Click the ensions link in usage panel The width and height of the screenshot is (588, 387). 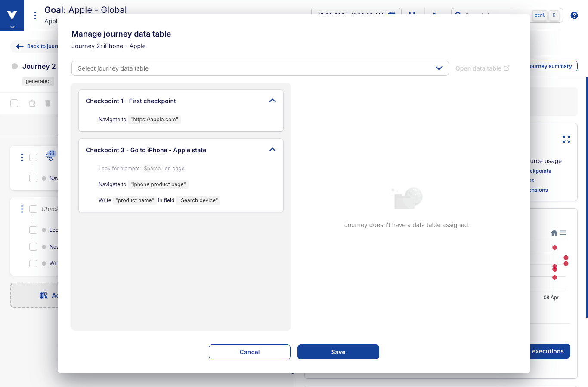[x=539, y=190]
